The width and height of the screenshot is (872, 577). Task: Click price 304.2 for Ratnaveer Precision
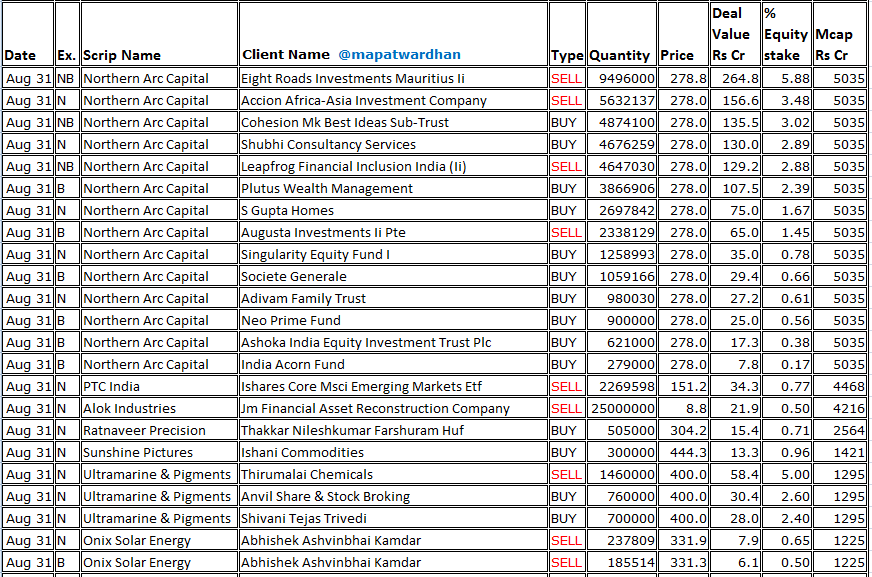[683, 431]
